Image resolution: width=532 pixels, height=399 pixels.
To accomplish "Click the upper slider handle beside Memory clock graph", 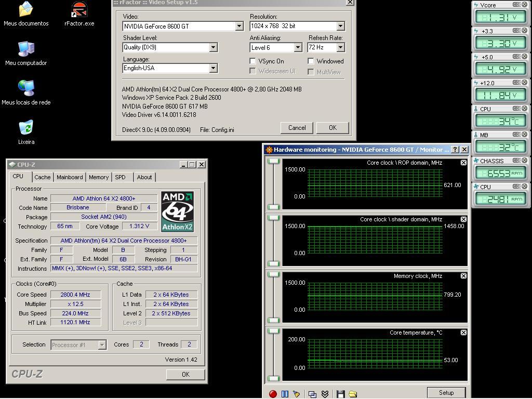I will (x=273, y=275).
